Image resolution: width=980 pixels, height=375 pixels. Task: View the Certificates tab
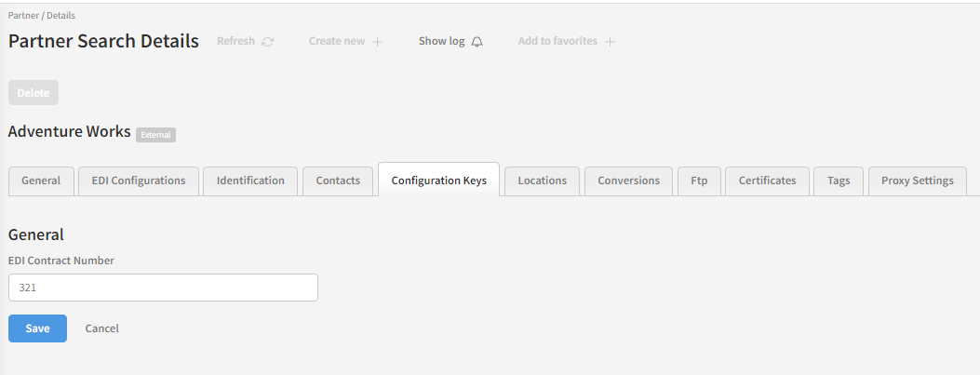coord(767,181)
